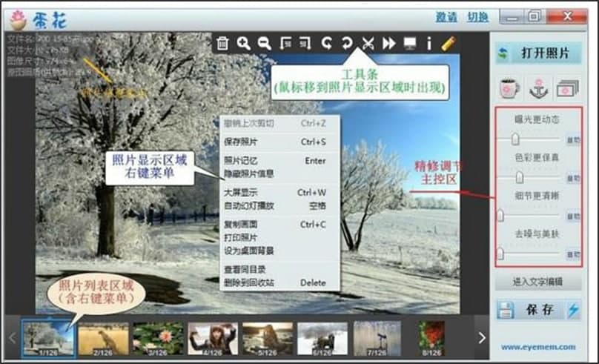599x364 pixels.
Task: Select the flower thumbnail 3/126
Action: (x=158, y=338)
